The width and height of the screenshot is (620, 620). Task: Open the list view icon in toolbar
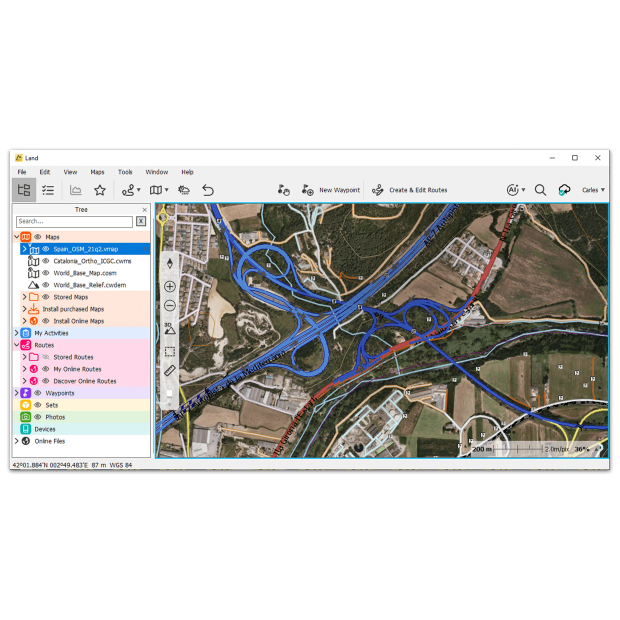click(x=48, y=190)
